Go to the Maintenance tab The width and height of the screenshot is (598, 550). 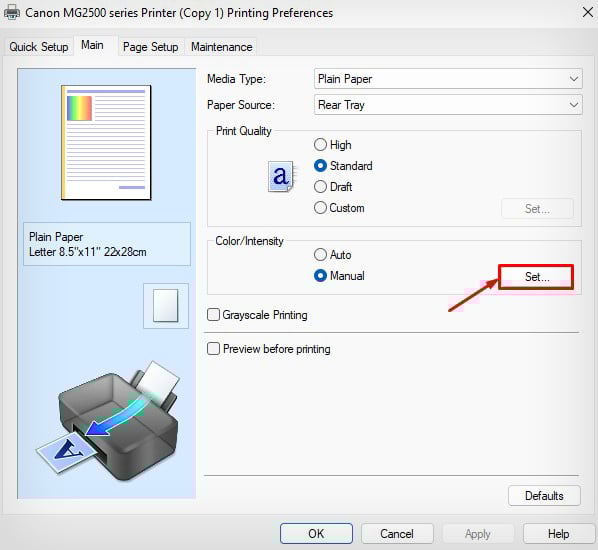pyautogui.click(x=222, y=47)
